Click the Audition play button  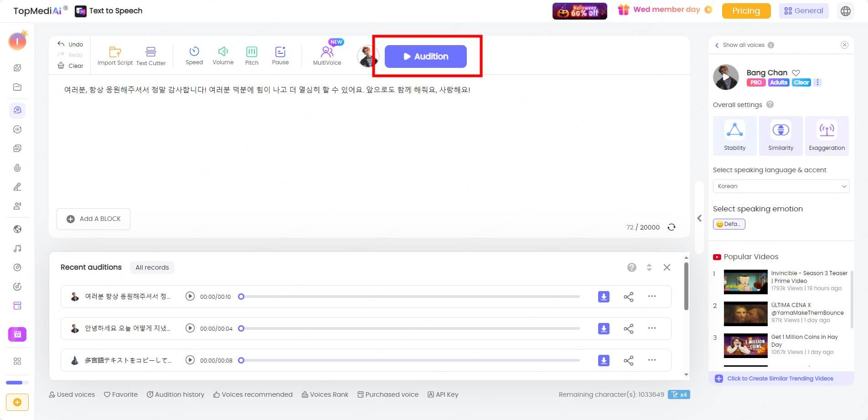click(425, 56)
